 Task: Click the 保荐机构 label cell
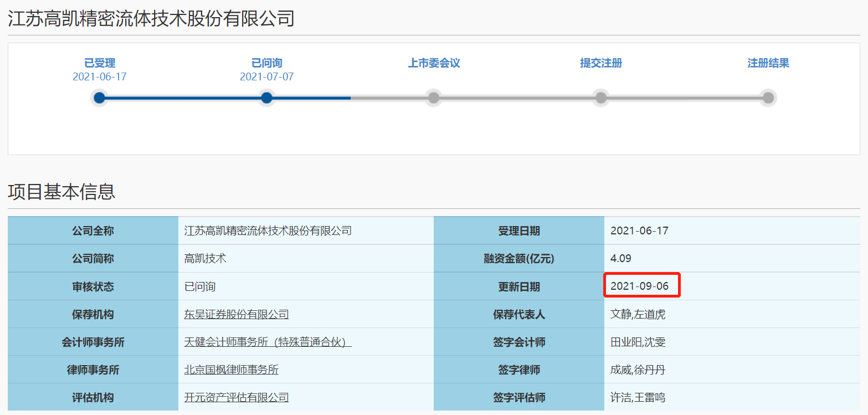tap(93, 314)
